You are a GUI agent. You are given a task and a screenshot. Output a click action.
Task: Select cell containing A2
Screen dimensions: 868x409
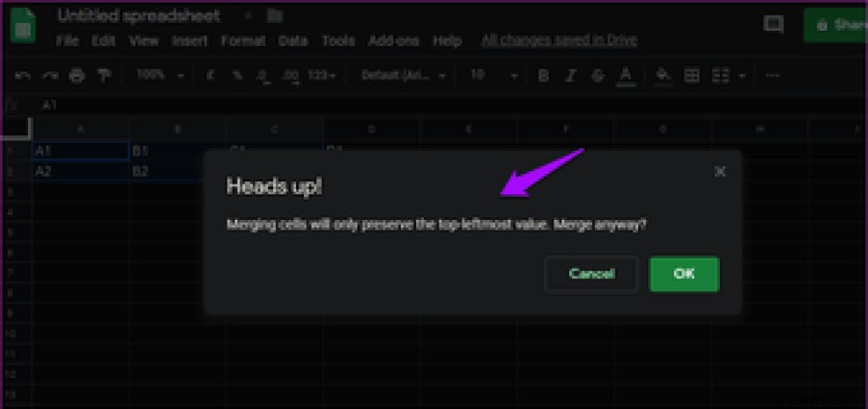tap(81, 171)
